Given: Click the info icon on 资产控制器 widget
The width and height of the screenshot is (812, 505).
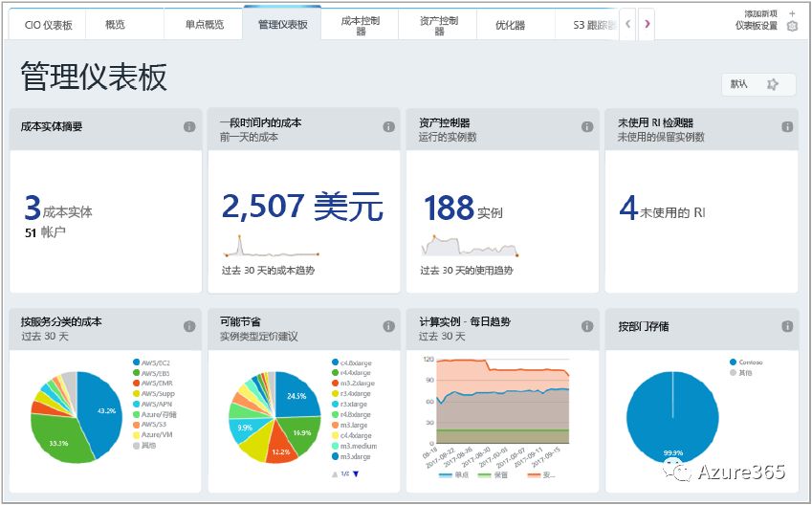Looking at the screenshot, I should pos(587,126).
